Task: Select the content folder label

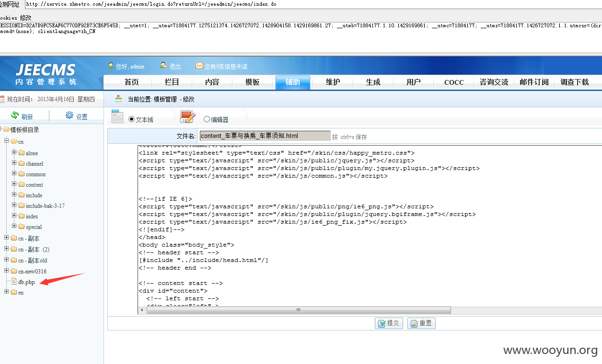Action: 35,185
